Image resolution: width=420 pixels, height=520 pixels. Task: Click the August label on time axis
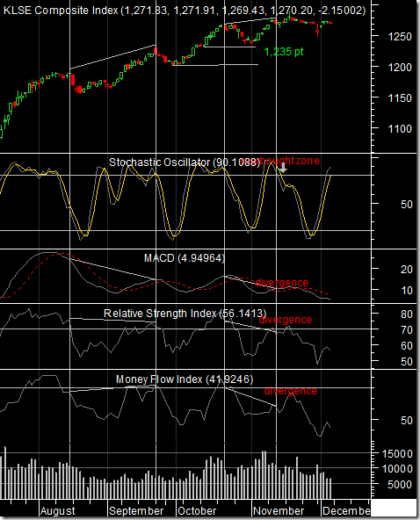coord(58,511)
